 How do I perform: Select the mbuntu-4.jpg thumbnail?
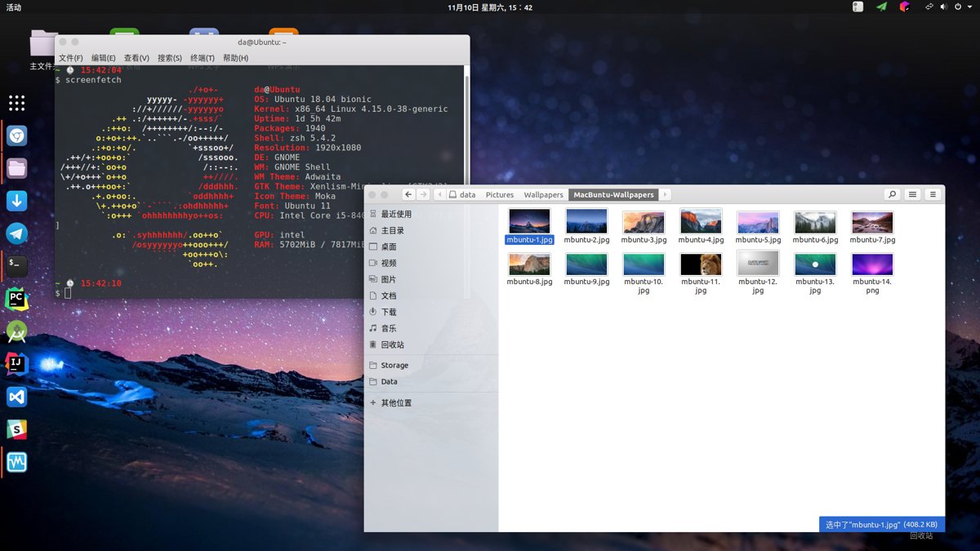701,221
